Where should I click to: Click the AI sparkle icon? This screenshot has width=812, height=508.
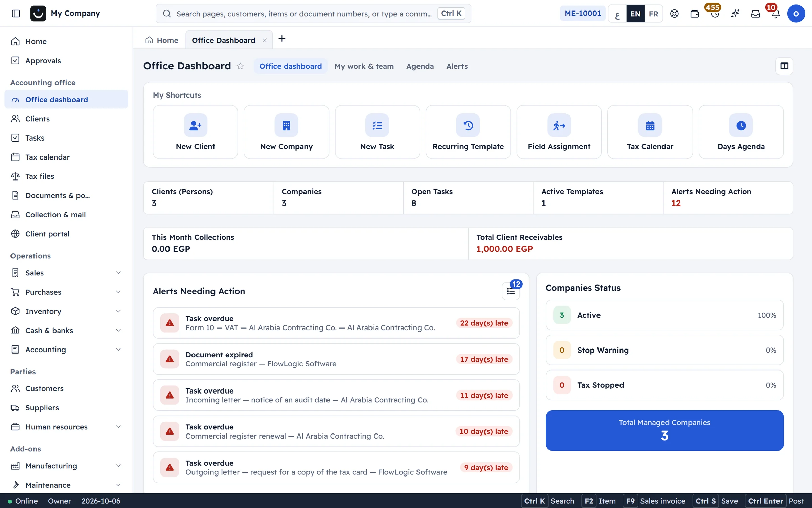(735, 14)
